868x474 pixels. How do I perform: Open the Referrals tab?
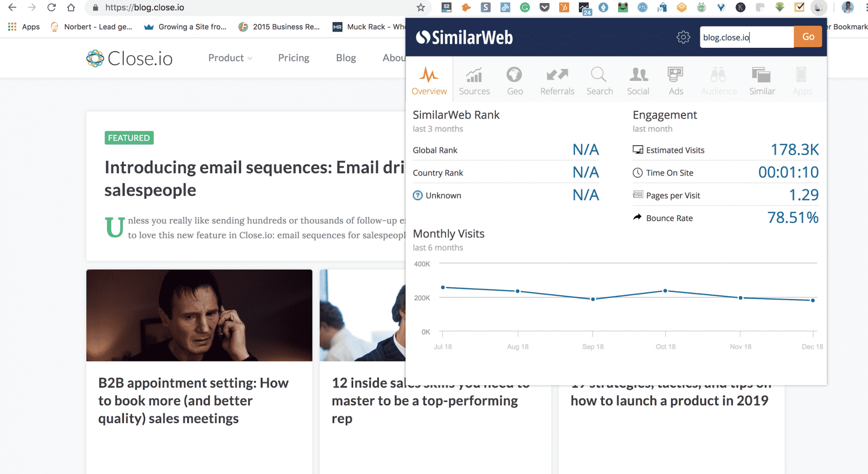click(557, 80)
